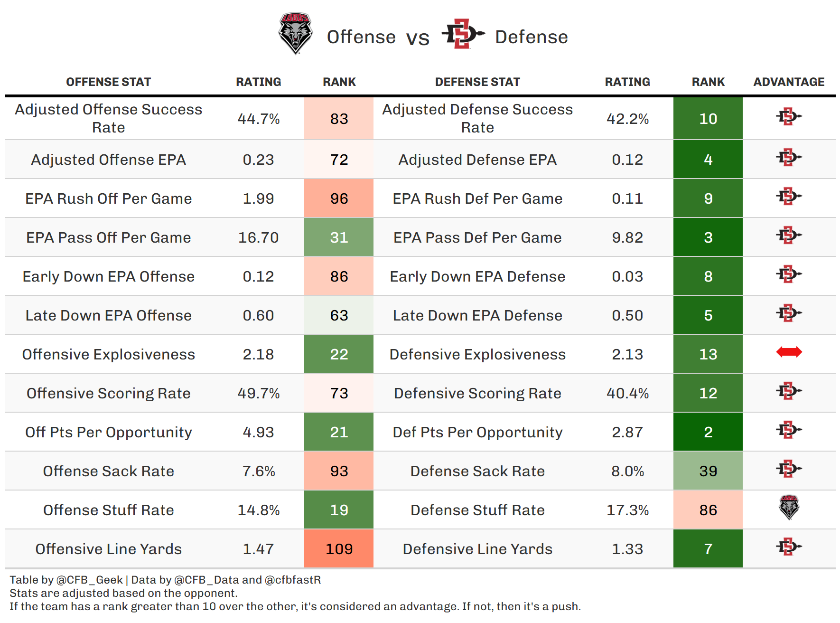Click the green rank 31 cell
This screenshot has height=623, width=840.
[339, 237]
